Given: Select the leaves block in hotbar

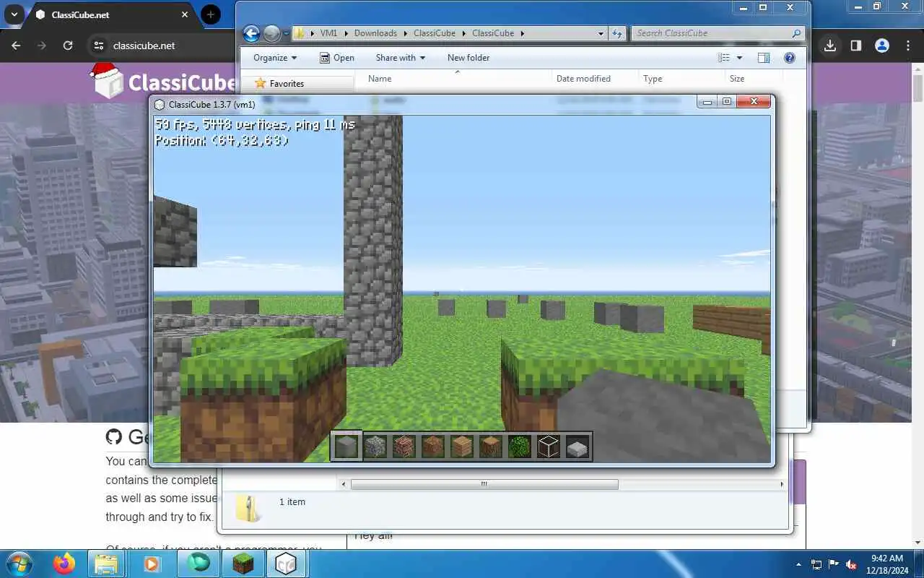Looking at the screenshot, I should pyautogui.click(x=519, y=447).
